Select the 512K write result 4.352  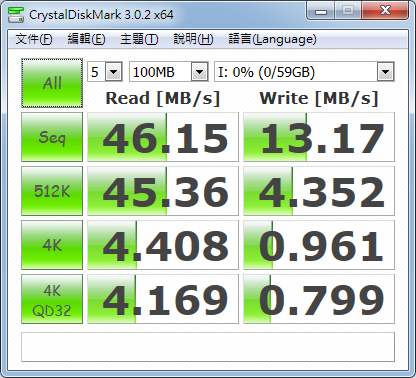click(319, 191)
